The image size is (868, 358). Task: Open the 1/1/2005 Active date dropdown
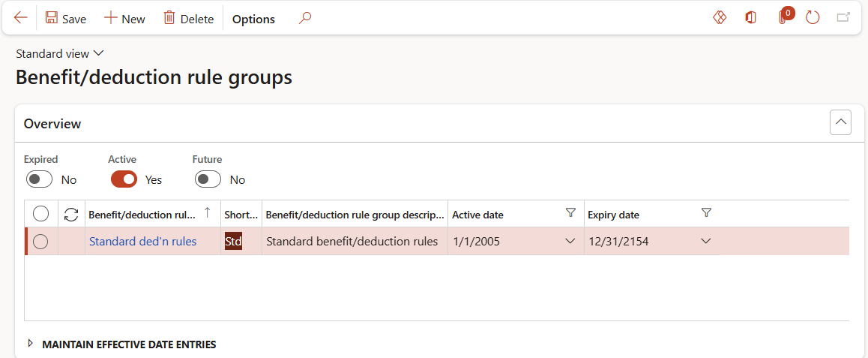coord(570,241)
